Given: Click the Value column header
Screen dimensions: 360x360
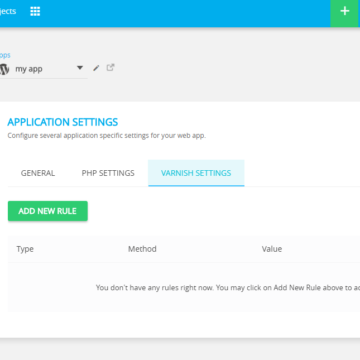Looking at the screenshot, I should pyautogui.click(x=272, y=249).
